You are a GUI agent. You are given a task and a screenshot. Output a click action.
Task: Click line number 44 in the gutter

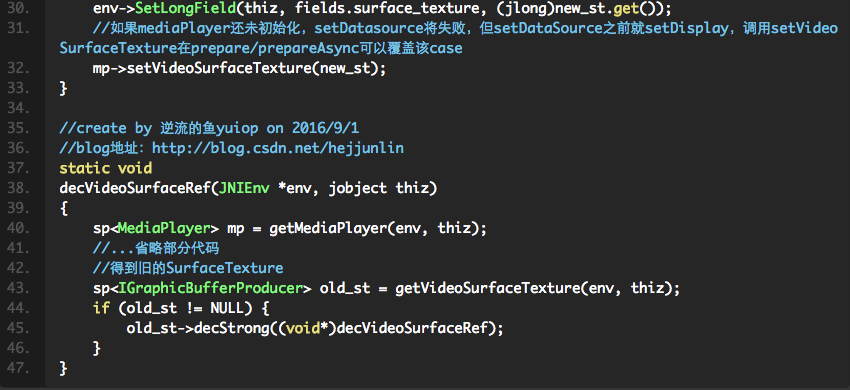pos(18,308)
